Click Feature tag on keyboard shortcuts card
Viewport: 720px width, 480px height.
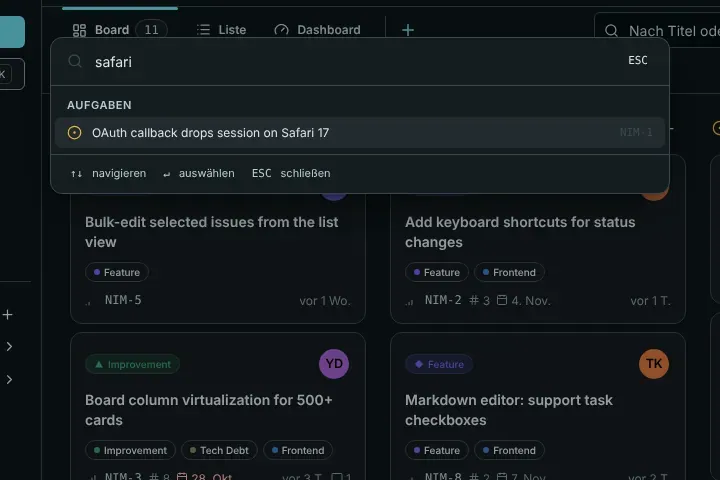pos(437,272)
